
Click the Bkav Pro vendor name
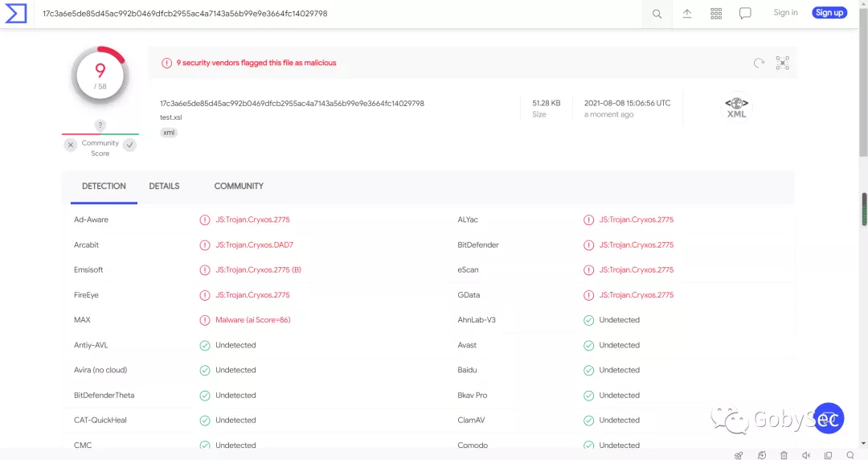(x=473, y=395)
